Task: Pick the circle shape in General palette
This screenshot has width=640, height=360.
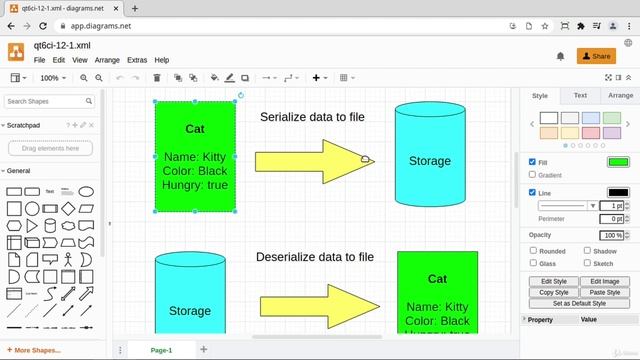Action: click(32, 209)
